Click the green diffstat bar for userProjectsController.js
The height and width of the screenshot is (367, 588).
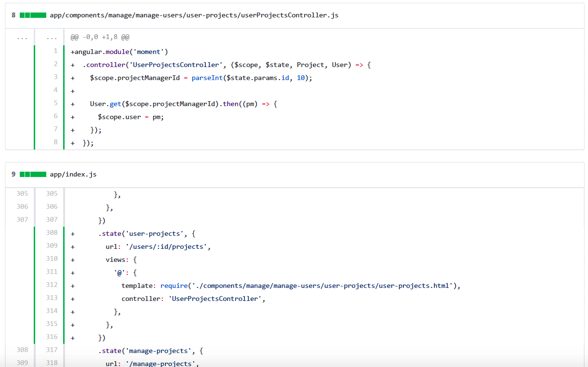(33, 15)
